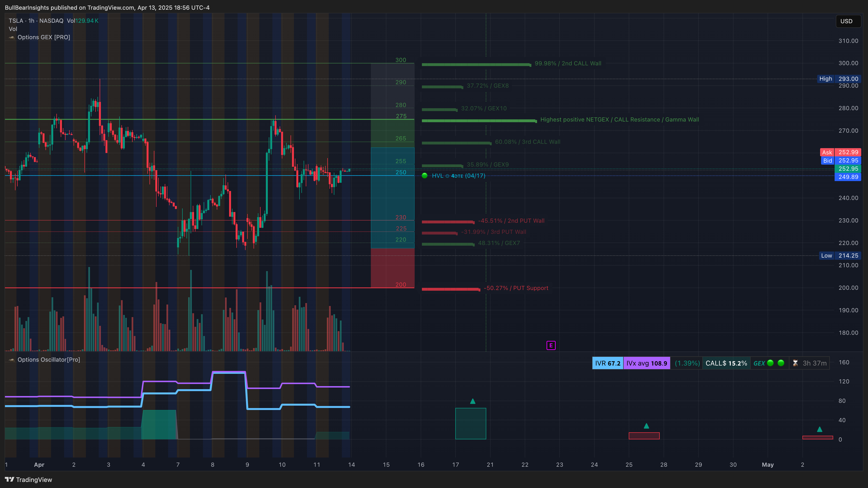Click the -31.99% / 3rd PUT Wall label
The image size is (868, 488).
[x=494, y=232]
